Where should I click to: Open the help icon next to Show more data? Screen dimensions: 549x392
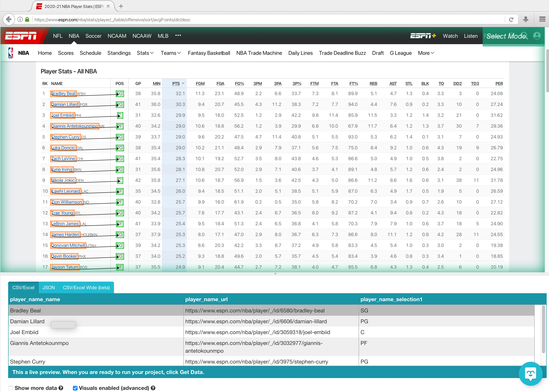point(61,388)
